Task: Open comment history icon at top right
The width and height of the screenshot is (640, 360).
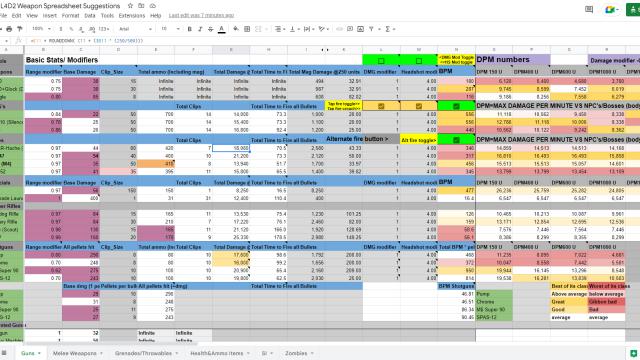Action: 589,9
